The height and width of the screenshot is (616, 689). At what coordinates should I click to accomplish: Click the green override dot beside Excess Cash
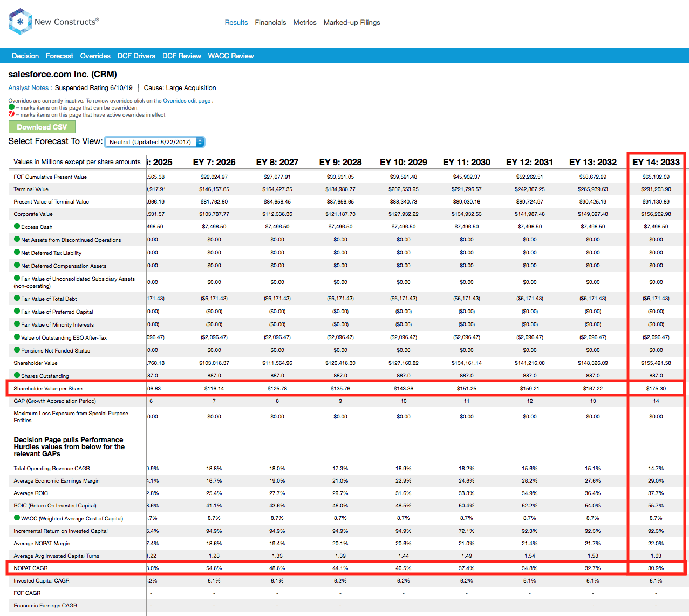point(17,226)
